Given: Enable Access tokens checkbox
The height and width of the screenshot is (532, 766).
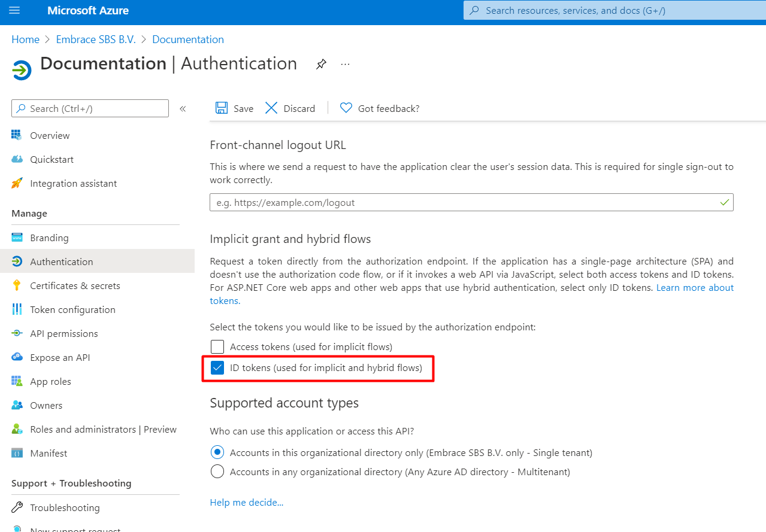Looking at the screenshot, I should [217, 346].
